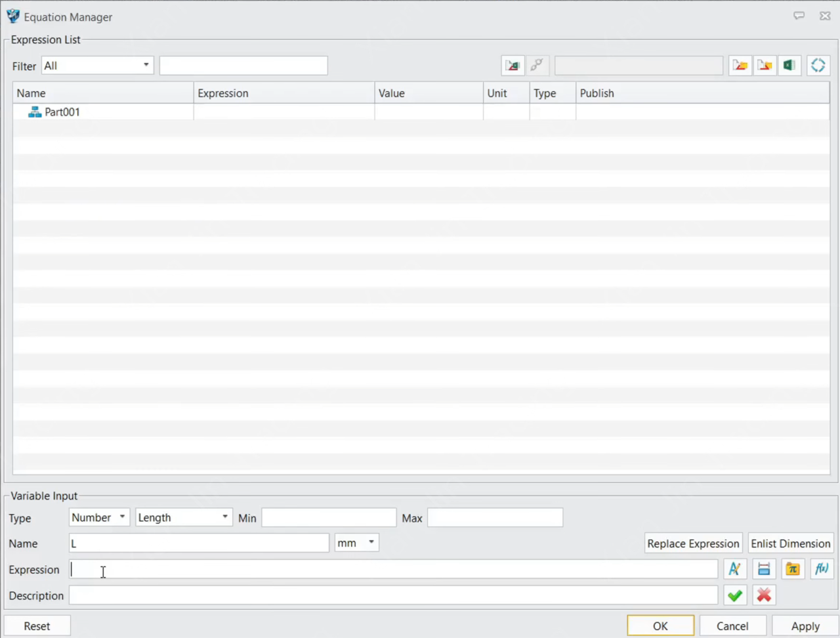Click the first folder icon right of the gray field
Viewport: 840px width, 638px height.
click(x=740, y=66)
